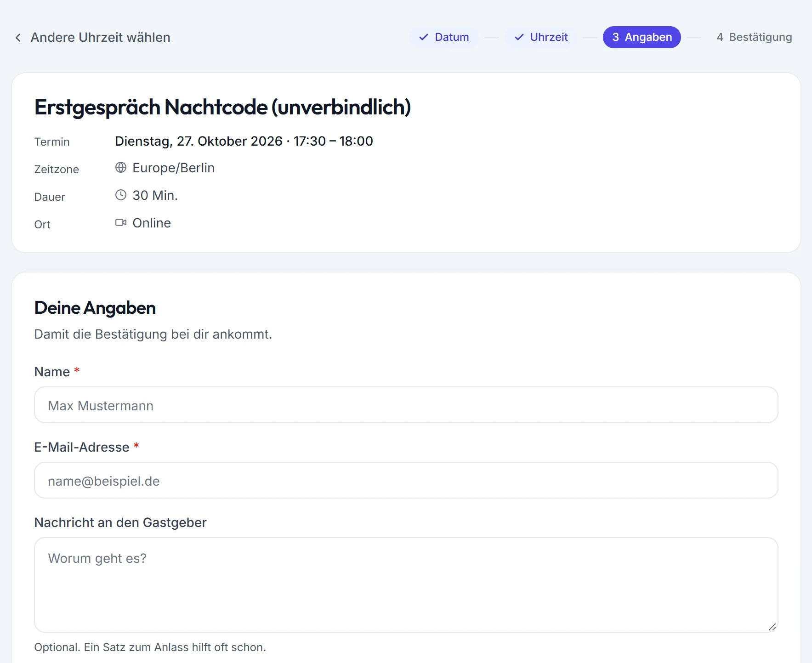
Task: Click the 'Name' field label
Action: tap(52, 371)
